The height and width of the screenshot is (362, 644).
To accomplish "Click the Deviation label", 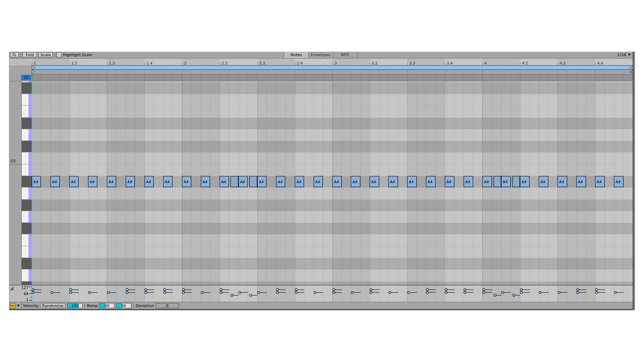I will pos(145,306).
